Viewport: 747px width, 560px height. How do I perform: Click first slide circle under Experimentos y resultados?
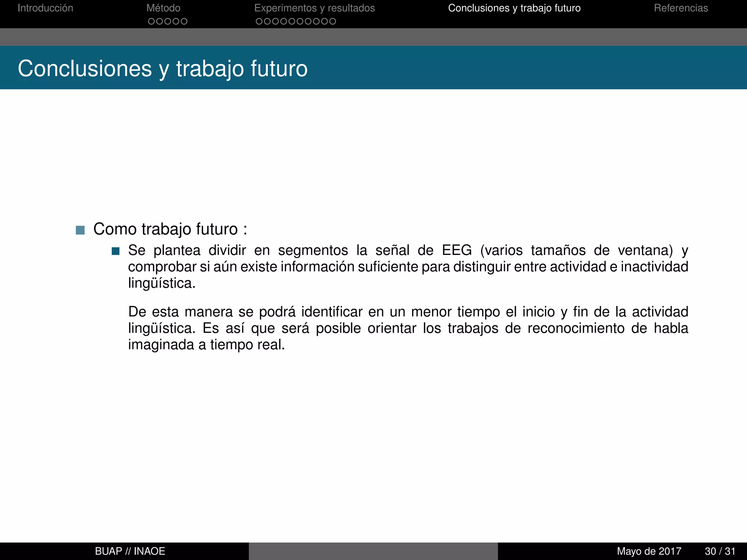click(x=259, y=22)
